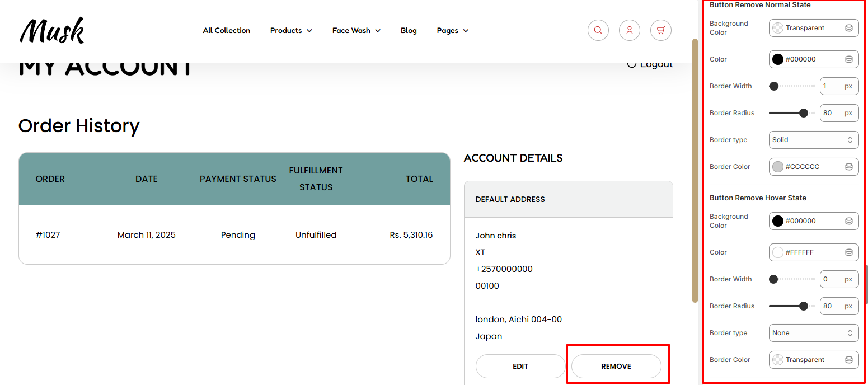Click Normal State Border Width value field
This screenshot has height=385, width=868.
click(x=839, y=86)
